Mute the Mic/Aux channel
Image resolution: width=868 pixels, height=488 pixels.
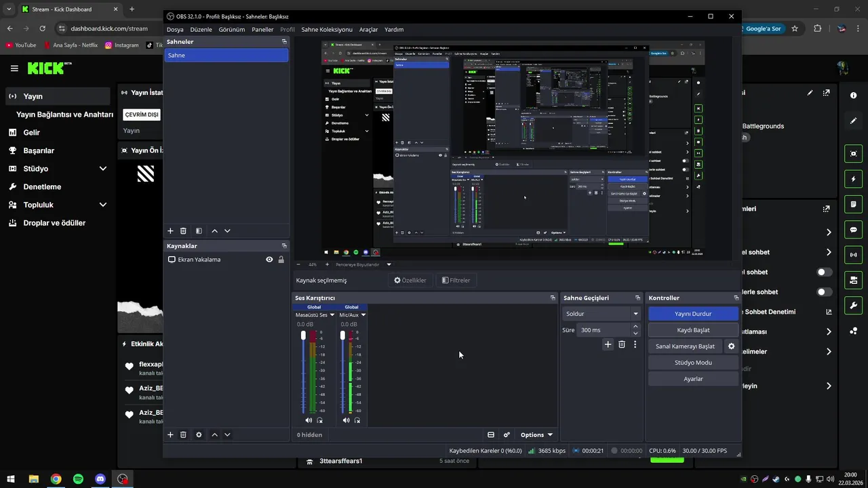(x=346, y=420)
